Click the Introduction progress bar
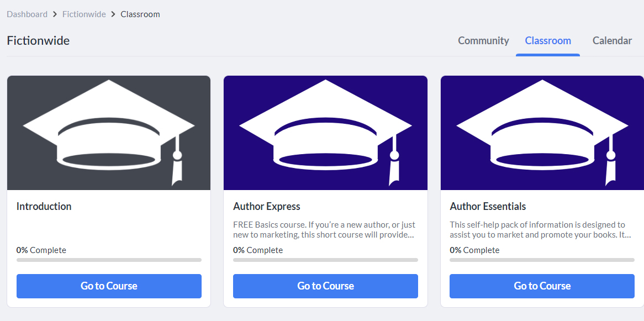644x321 pixels. click(x=109, y=260)
